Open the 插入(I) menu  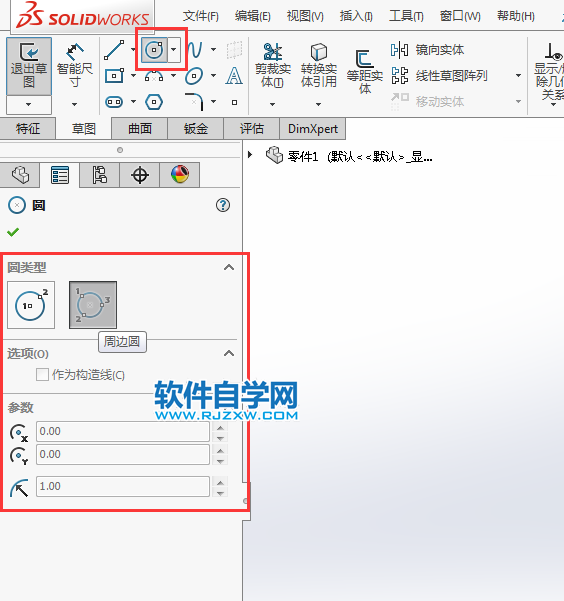356,16
